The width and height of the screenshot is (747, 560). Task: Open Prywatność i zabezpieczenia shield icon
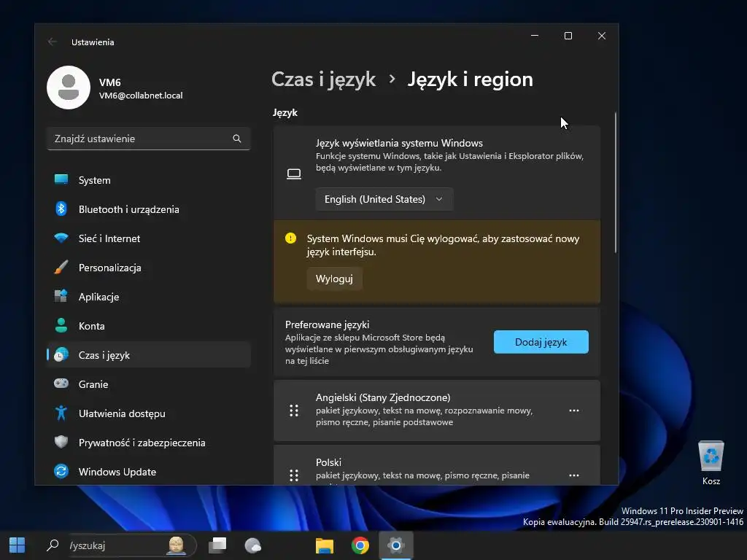(x=61, y=442)
